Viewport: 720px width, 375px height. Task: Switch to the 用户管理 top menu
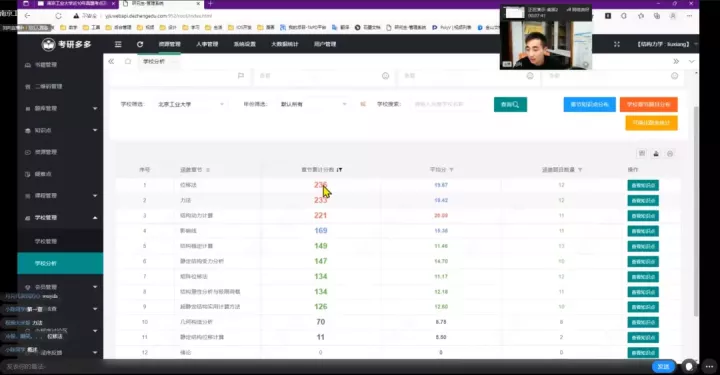325,44
